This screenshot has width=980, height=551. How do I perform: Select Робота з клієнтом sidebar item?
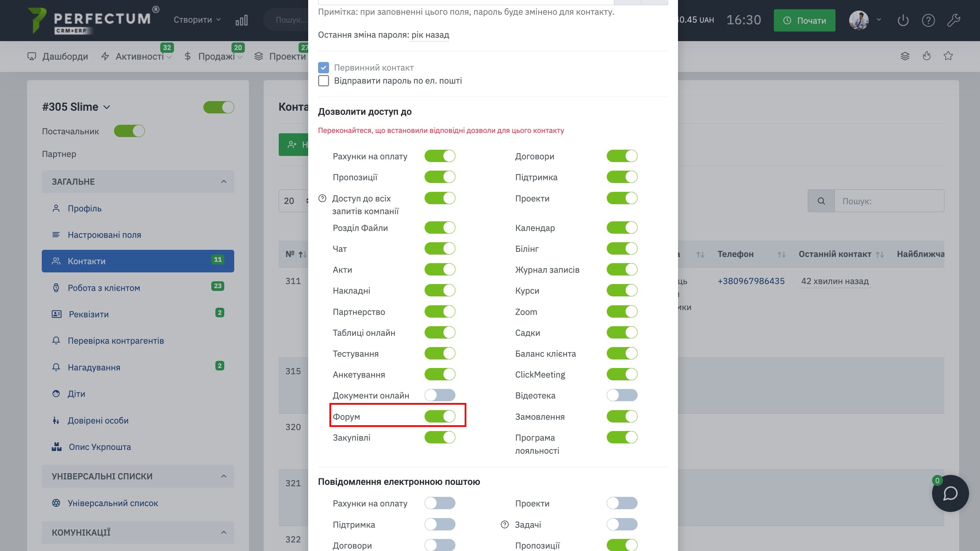coord(138,287)
